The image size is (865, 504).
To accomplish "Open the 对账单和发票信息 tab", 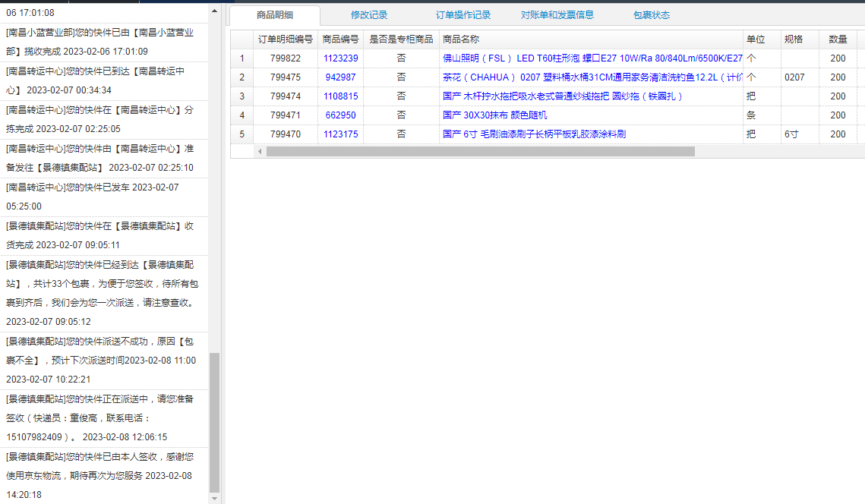I will click(557, 15).
